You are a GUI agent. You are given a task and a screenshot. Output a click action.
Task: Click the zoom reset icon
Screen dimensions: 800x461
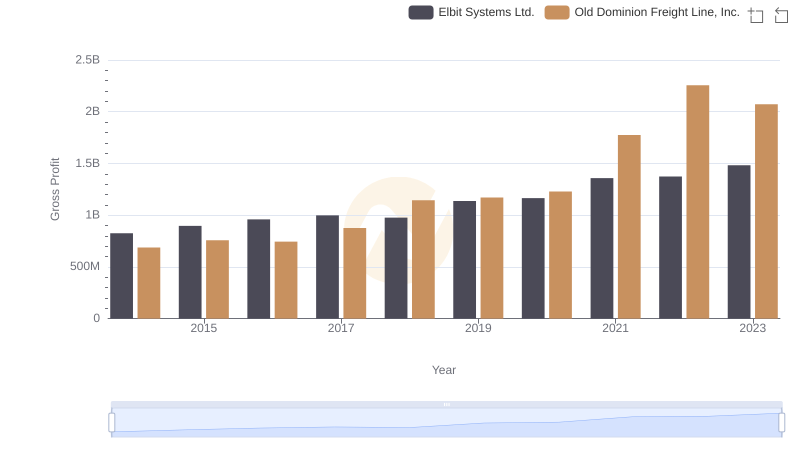tap(781, 15)
